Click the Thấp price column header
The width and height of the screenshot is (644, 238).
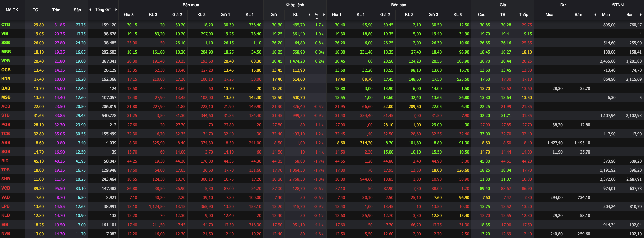524,15
